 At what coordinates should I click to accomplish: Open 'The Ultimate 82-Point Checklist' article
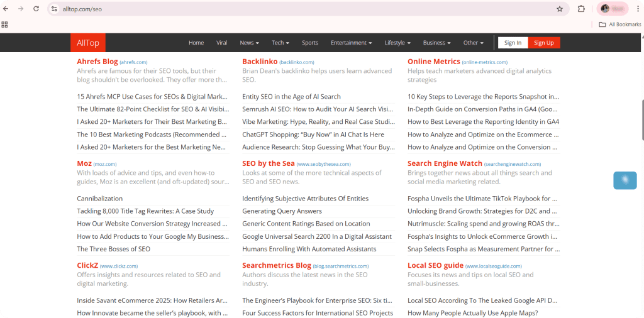pos(153,109)
